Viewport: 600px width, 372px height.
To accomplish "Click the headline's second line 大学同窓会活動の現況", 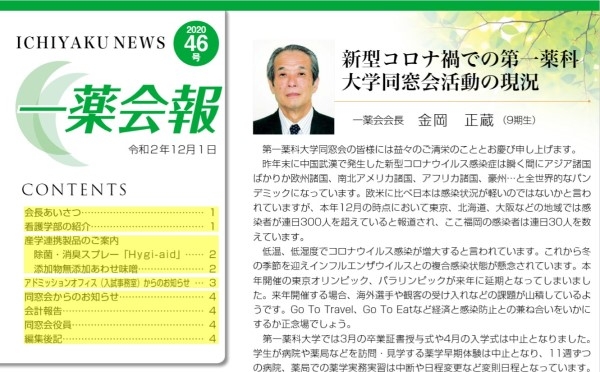I will click(440, 82).
